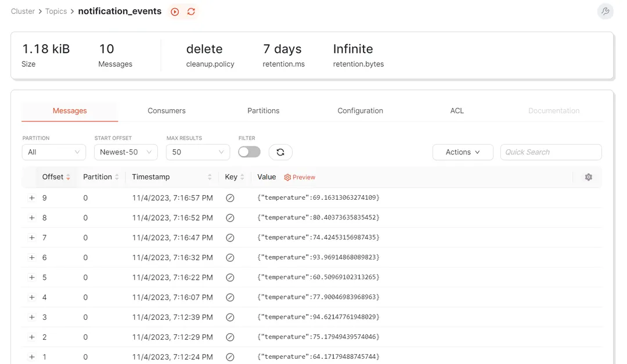This screenshot has height=364, width=627.
Task: Enable the Filter toggle switch
Action: pyautogui.click(x=249, y=151)
